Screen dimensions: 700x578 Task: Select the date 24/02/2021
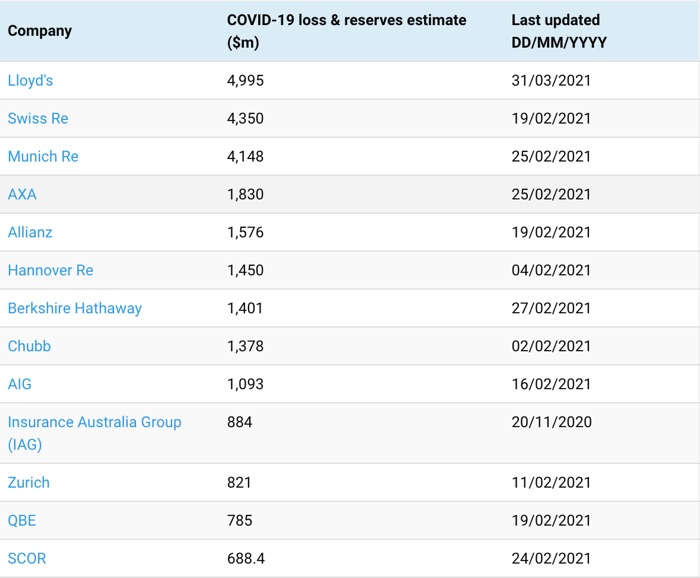[x=551, y=559]
